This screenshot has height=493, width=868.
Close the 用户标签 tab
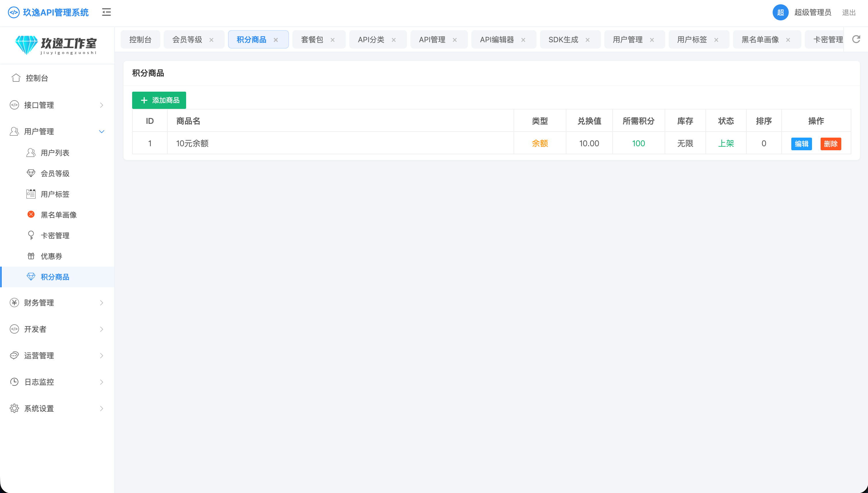click(716, 40)
